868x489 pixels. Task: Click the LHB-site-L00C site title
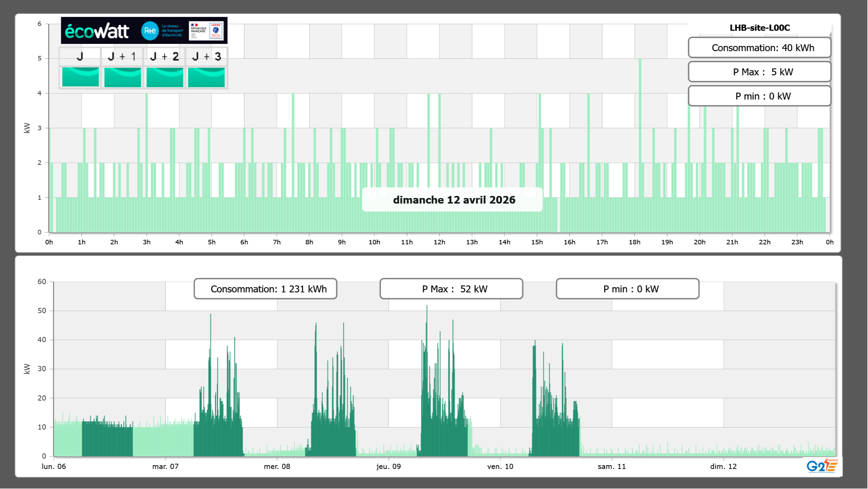[x=759, y=28]
